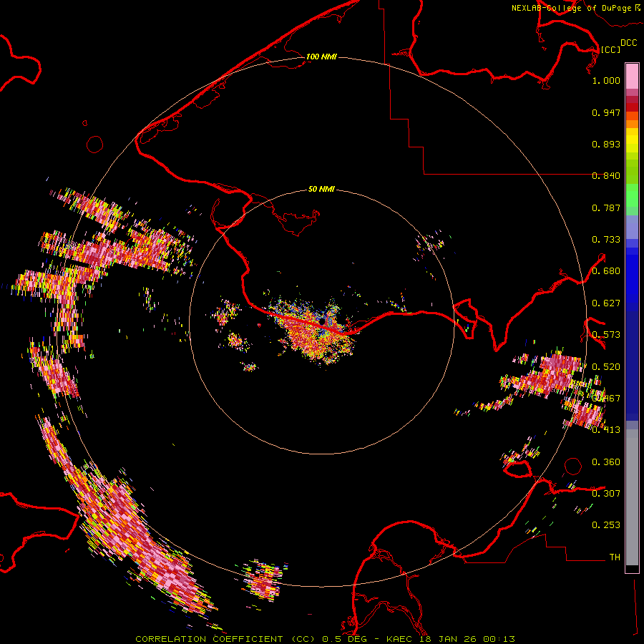Select the 0.307 color scale value
The image size is (644, 644).
606,493
